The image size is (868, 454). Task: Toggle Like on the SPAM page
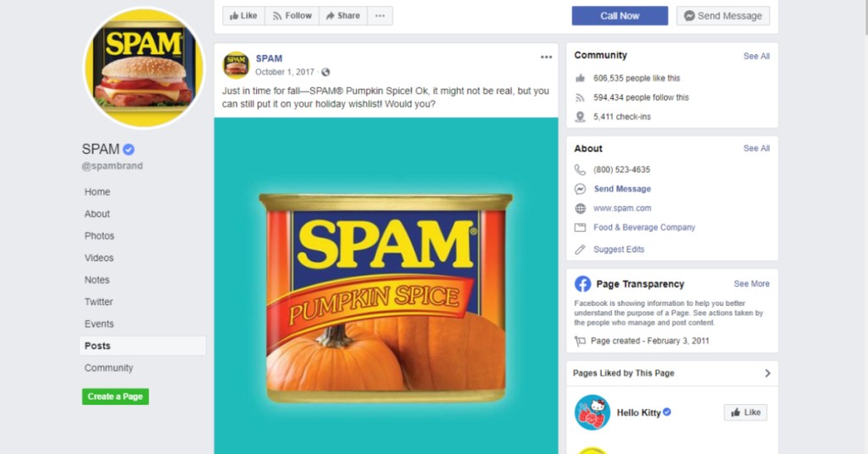click(243, 16)
